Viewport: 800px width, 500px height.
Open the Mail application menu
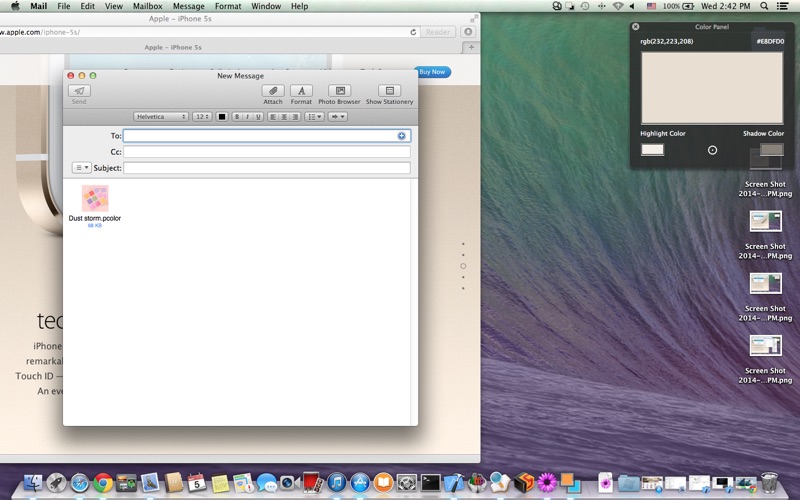click(38, 6)
